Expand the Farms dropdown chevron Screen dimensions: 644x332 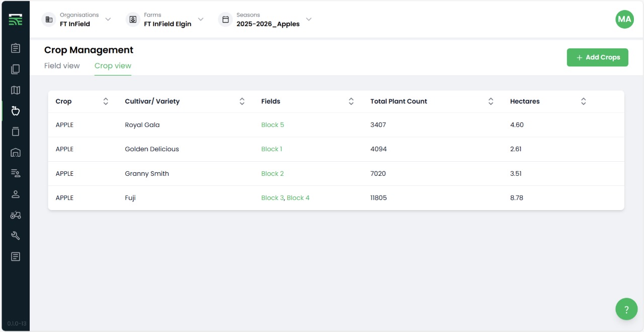tap(201, 19)
